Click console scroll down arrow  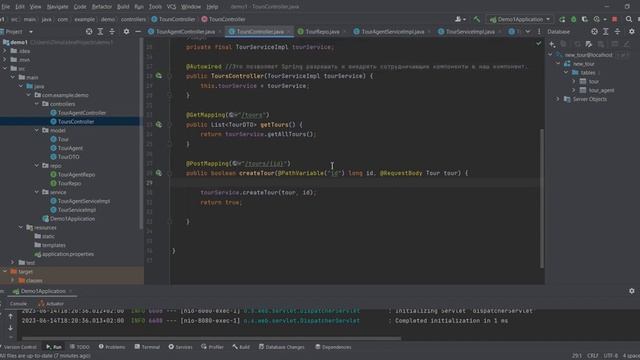coord(11,328)
